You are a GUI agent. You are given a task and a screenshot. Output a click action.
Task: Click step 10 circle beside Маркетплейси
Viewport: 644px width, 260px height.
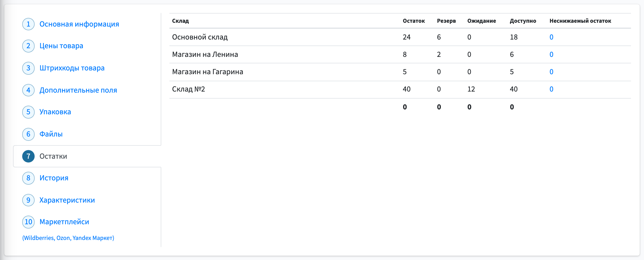pyautogui.click(x=28, y=222)
